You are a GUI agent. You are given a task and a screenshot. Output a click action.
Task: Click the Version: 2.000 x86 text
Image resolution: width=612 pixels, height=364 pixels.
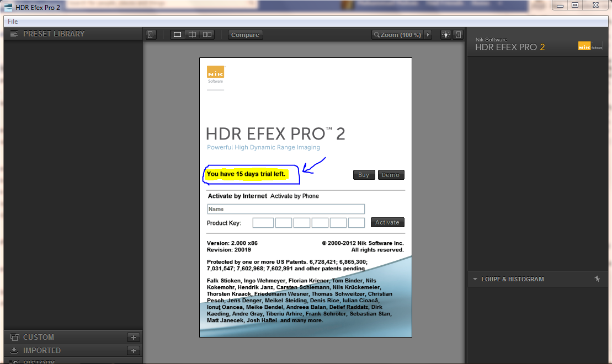(x=232, y=243)
